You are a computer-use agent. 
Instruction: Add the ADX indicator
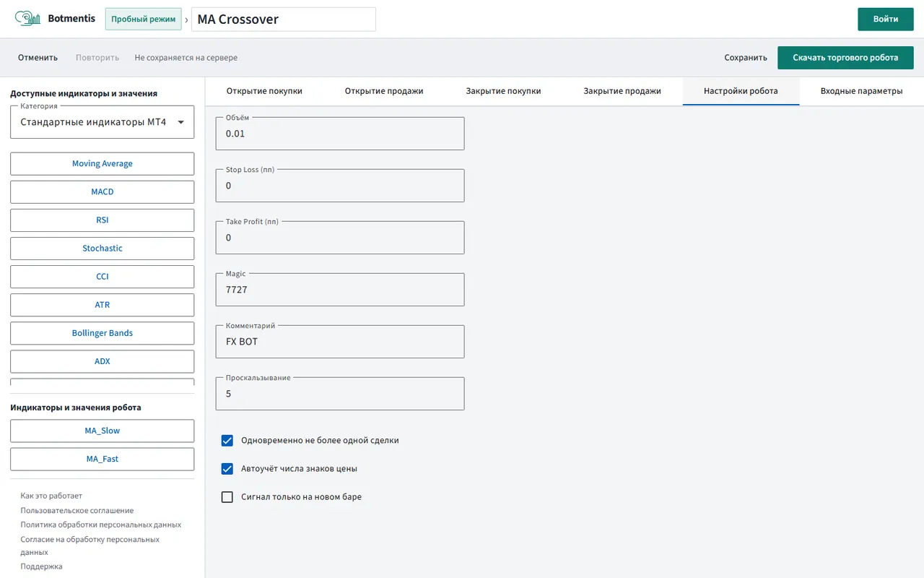(103, 361)
